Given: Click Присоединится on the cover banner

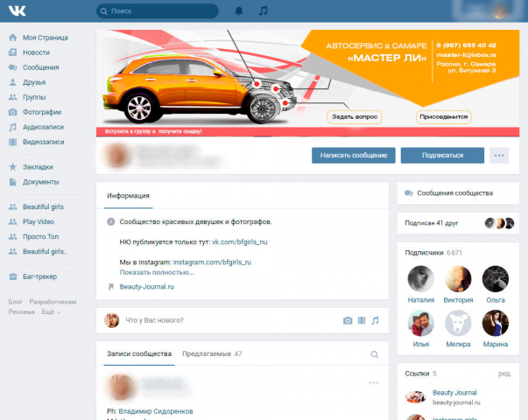Looking at the screenshot, I should [443, 117].
